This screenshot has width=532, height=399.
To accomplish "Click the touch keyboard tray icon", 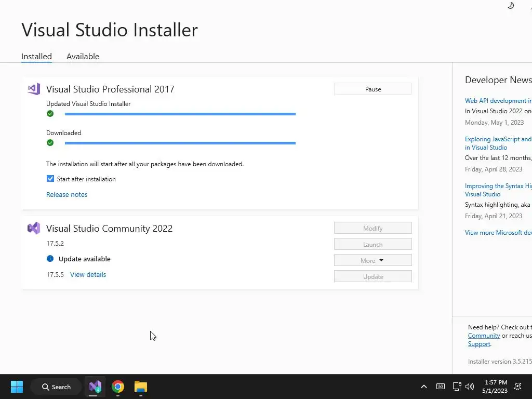I will [441, 387].
